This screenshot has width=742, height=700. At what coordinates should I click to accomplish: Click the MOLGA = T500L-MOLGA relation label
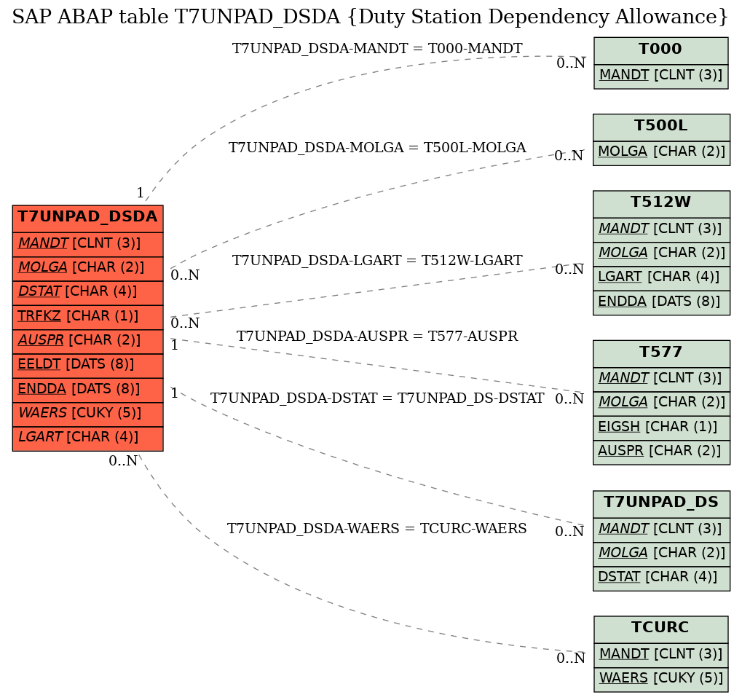(377, 148)
